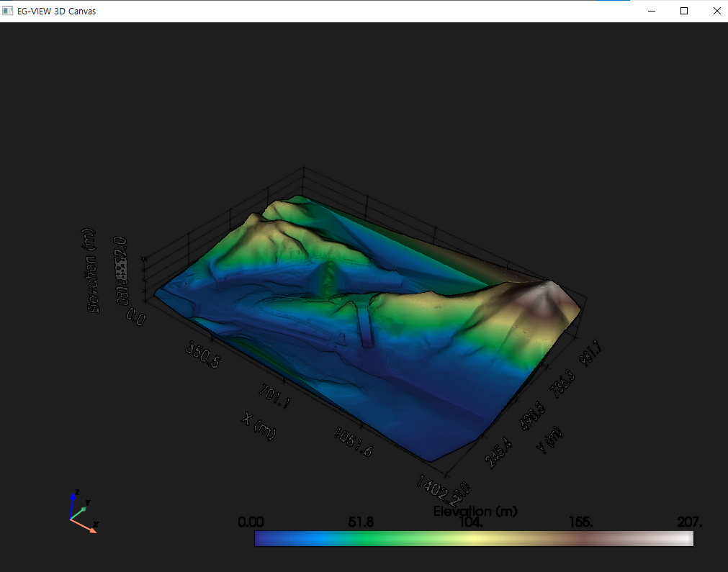
Task: Click the 51.8 colorbar tick label
Action: (x=361, y=522)
